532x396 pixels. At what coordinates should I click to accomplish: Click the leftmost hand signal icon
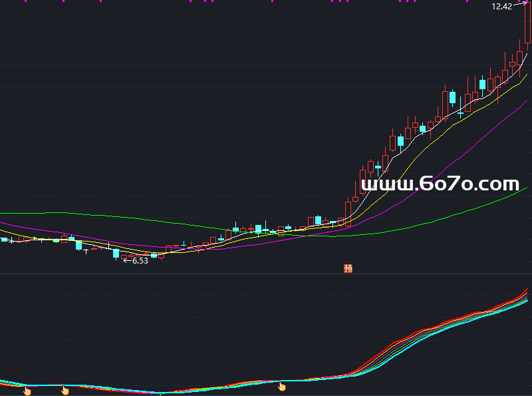[27, 391]
